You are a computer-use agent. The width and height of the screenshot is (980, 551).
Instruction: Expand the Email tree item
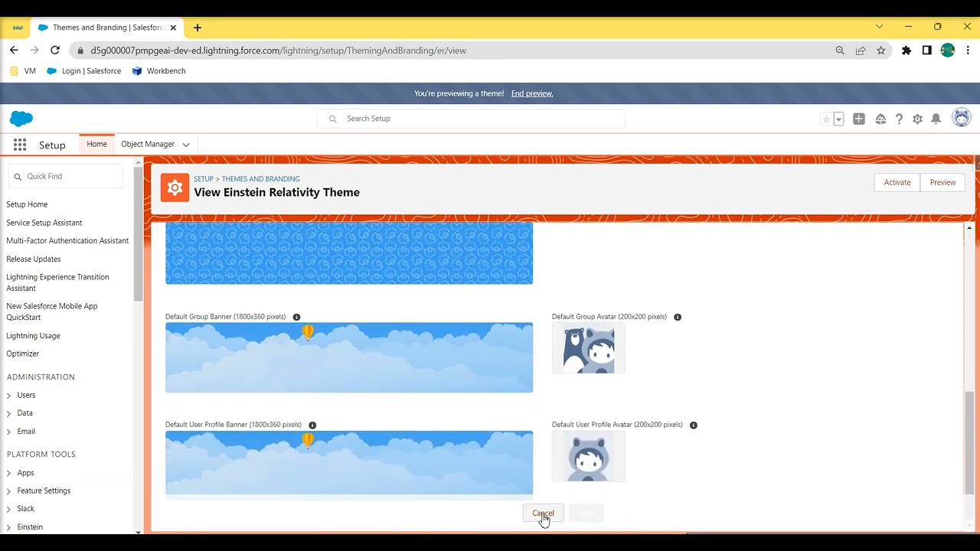9,432
